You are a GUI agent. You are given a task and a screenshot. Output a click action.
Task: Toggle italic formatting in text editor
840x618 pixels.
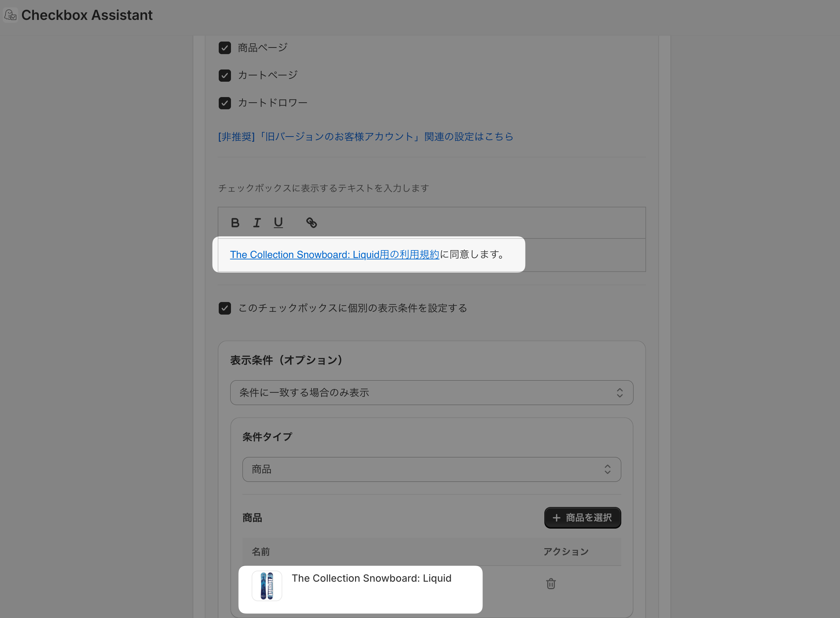click(257, 223)
